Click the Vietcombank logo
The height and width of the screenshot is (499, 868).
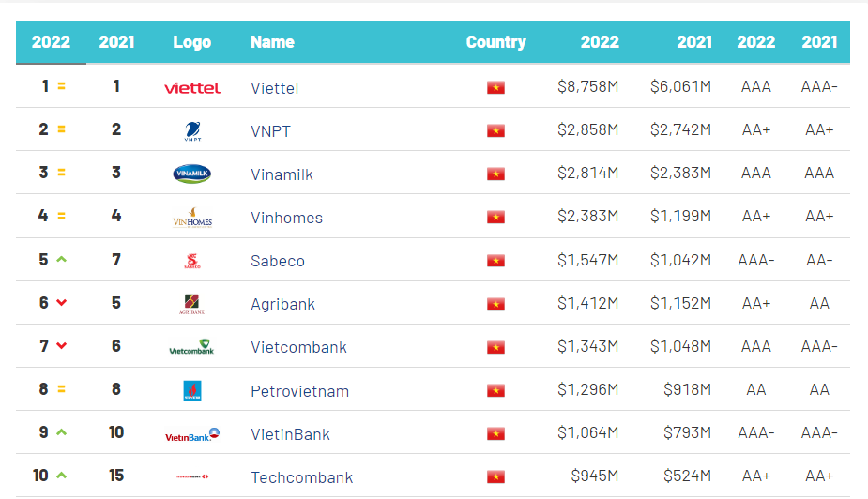pos(191,347)
